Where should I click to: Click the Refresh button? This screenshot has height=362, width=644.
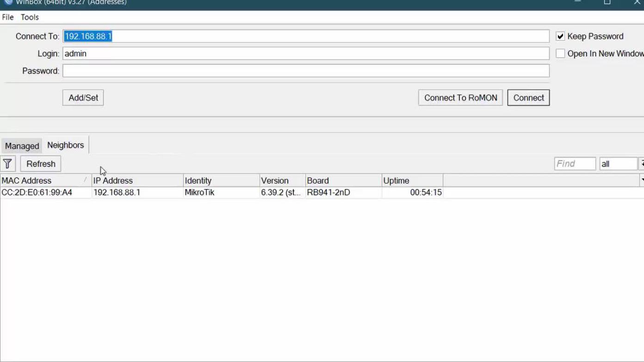(41, 164)
